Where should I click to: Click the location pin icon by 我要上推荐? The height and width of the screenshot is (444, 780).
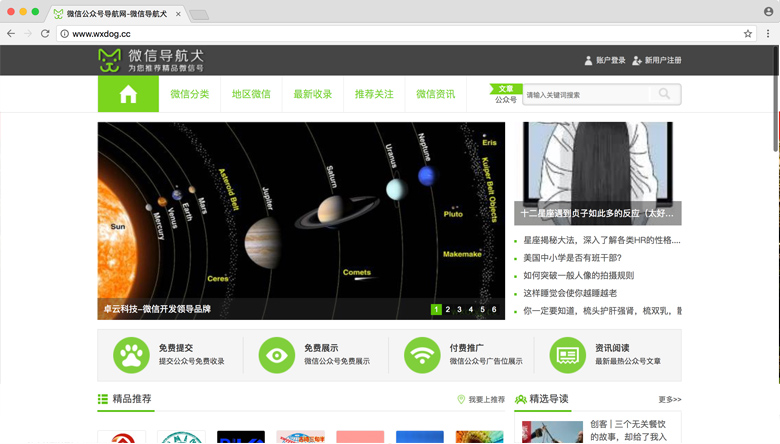point(461,399)
